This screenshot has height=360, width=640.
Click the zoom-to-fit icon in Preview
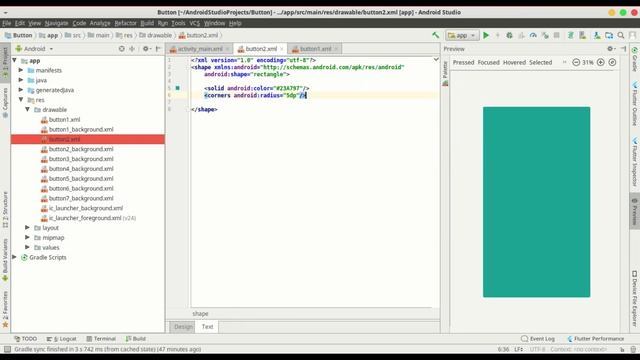point(612,62)
